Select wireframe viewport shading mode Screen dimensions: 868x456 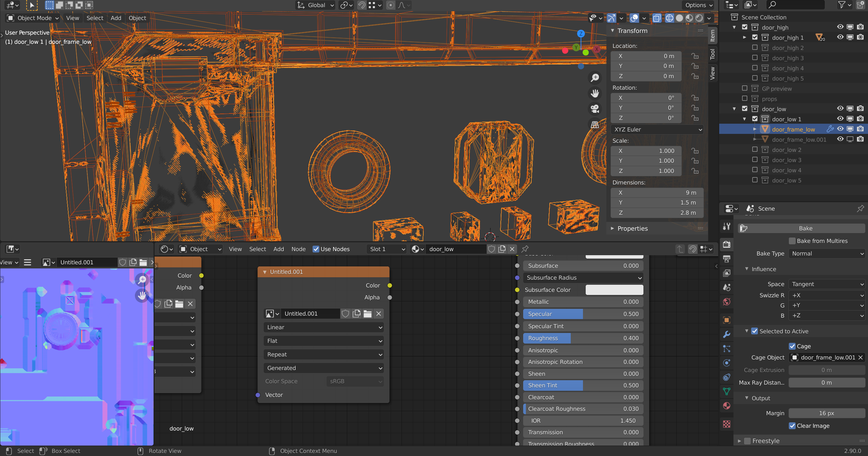point(669,18)
